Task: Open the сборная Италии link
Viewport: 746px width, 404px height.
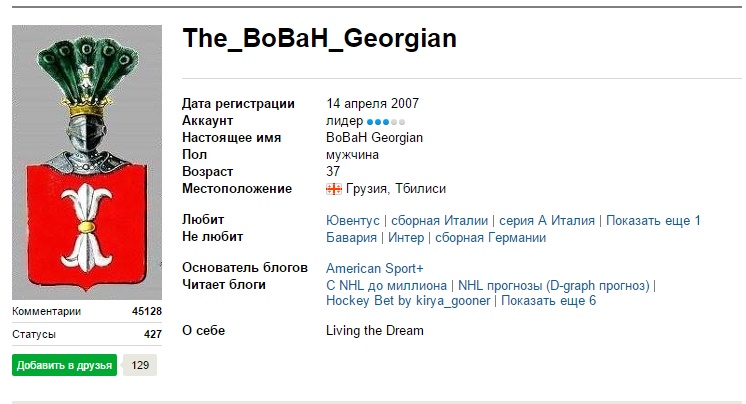Action: tap(439, 221)
